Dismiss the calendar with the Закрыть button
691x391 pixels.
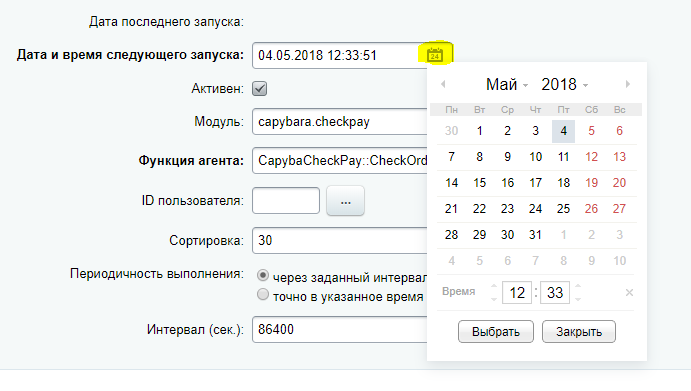pyautogui.click(x=579, y=331)
